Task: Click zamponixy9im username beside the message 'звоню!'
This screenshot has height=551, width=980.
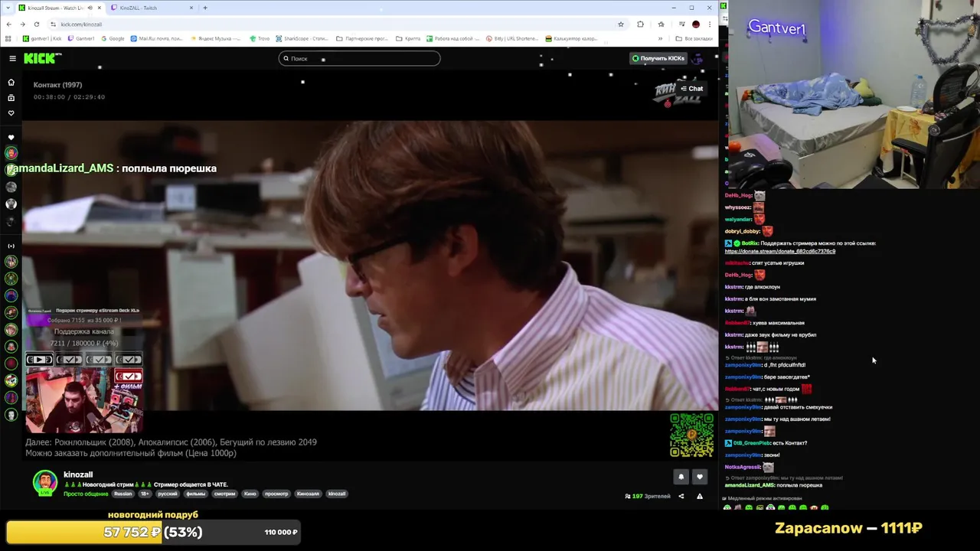Action: click(743, 455)
